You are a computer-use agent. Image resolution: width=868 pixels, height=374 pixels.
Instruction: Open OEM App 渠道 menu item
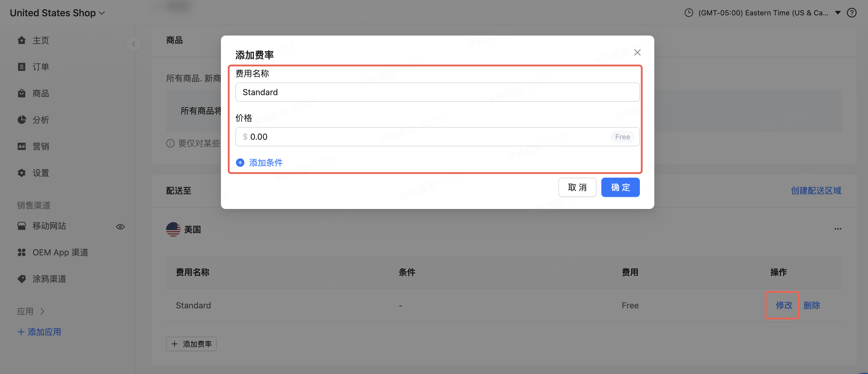(x=60, y=252)
